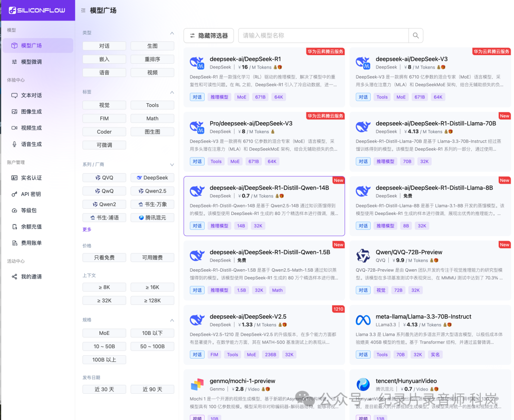This screenshot has width=514, height=420.
Task: Click DeepSeek whale logo on DeepSeek-R1 card
Action: (x=198, y=62)
